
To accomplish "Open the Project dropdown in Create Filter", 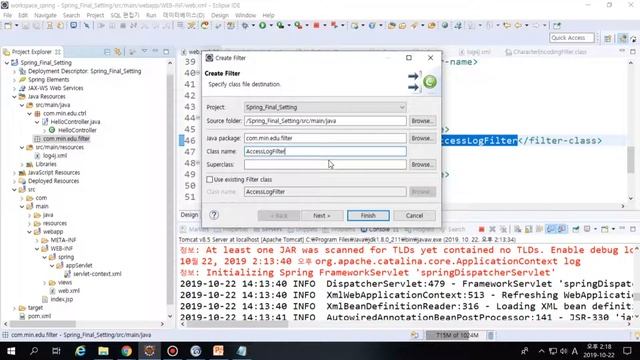I will click(402, 107).
